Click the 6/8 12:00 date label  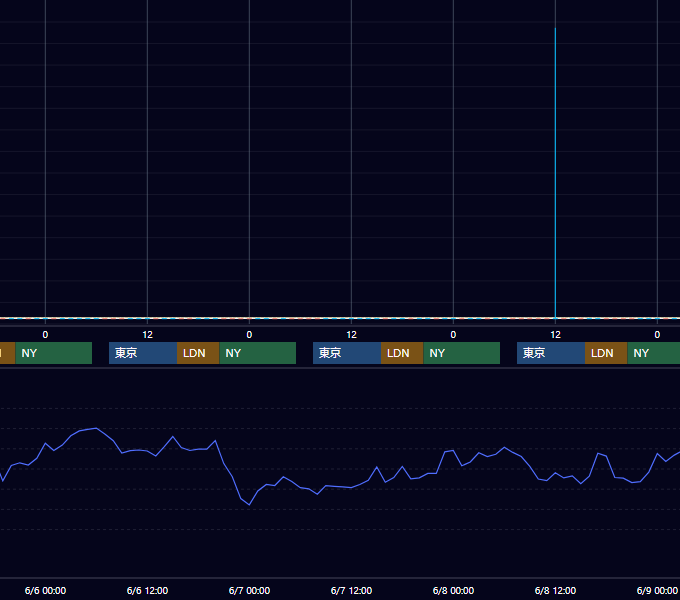556,590
